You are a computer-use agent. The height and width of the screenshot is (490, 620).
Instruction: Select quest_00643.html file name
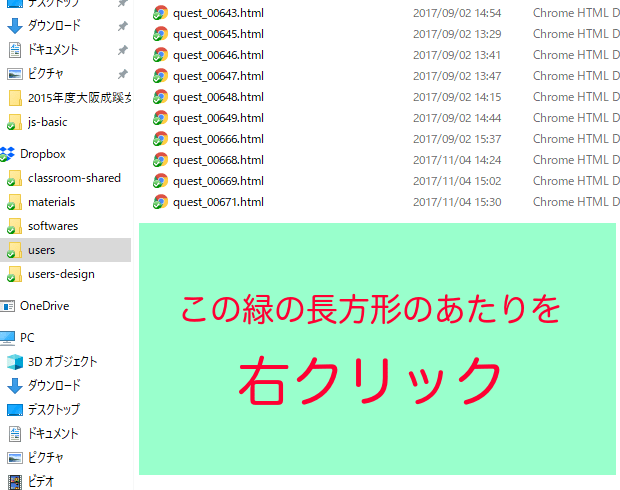(x=218, y=13)
